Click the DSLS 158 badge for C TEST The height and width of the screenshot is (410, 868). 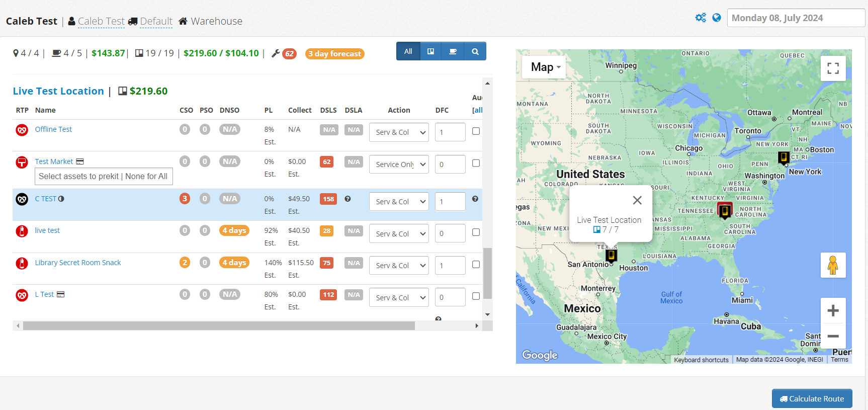pos(328,199)
